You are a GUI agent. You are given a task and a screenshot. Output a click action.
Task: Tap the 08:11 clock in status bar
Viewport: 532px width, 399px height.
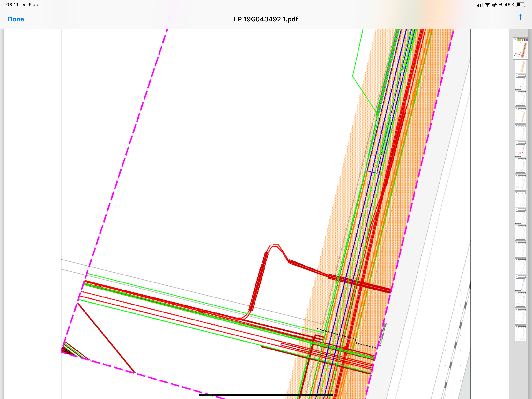[x=12, y=4]
